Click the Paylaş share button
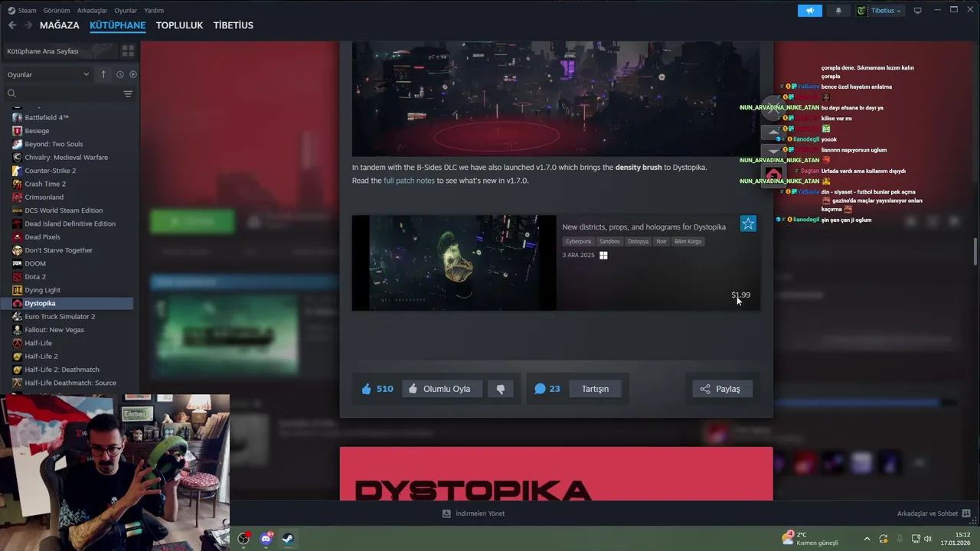 720,389
